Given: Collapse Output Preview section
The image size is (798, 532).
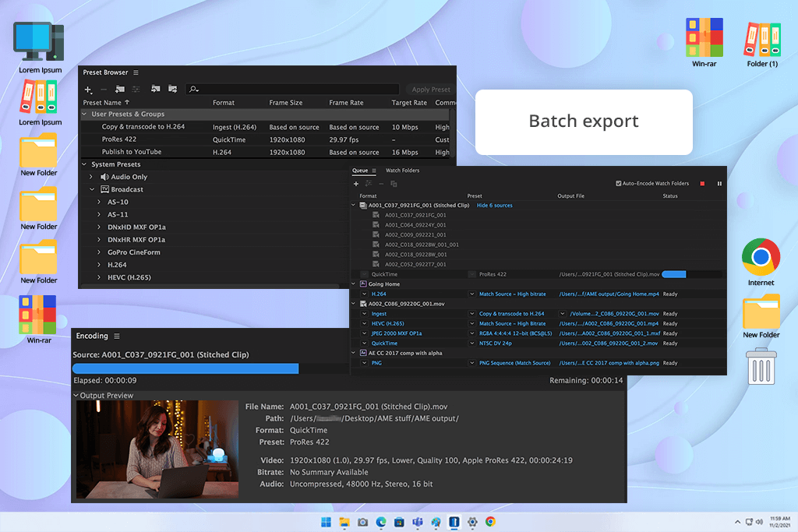Looking at the screenshot, I should click(76, 395).
